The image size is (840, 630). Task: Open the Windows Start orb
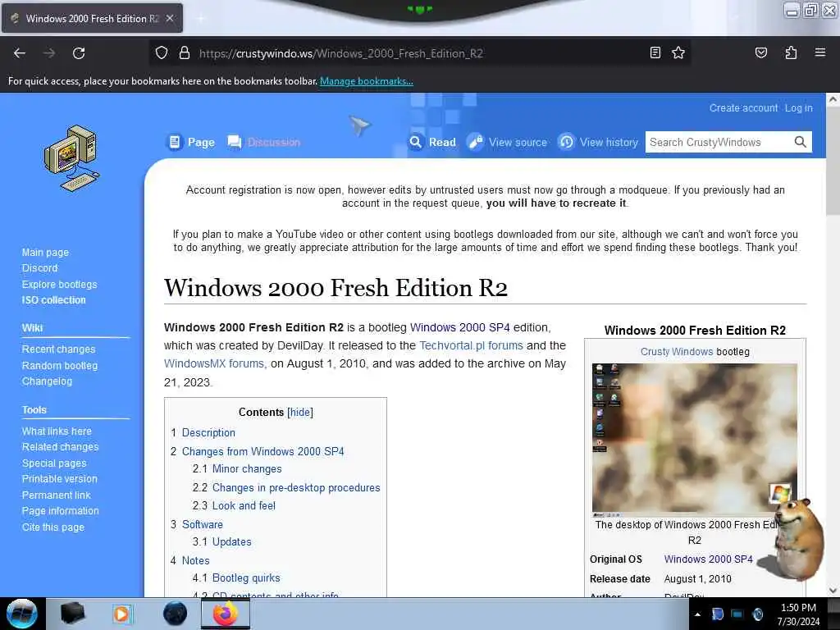pos(21,614)
